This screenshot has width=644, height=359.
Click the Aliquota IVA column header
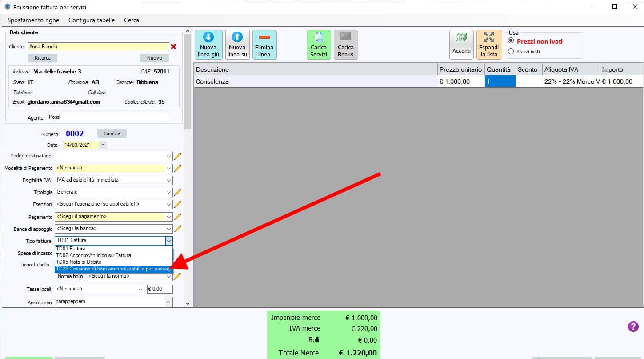tap(571, 69)
